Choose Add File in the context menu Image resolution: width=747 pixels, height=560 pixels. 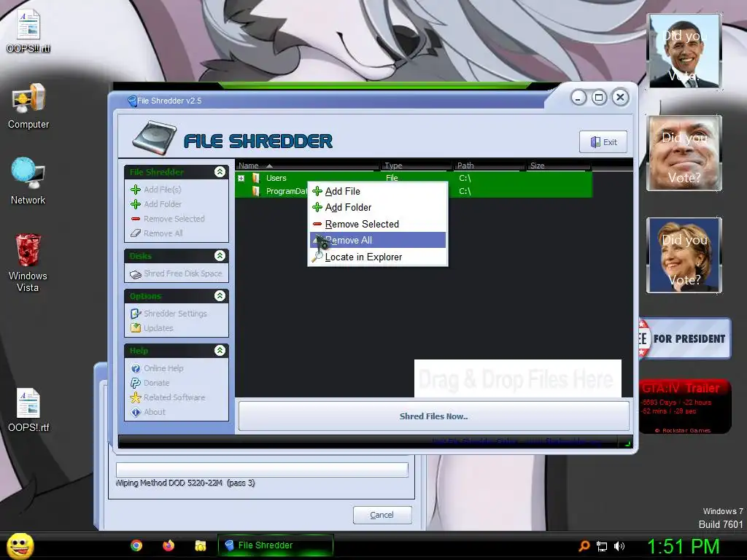click(x=378, y=192)
